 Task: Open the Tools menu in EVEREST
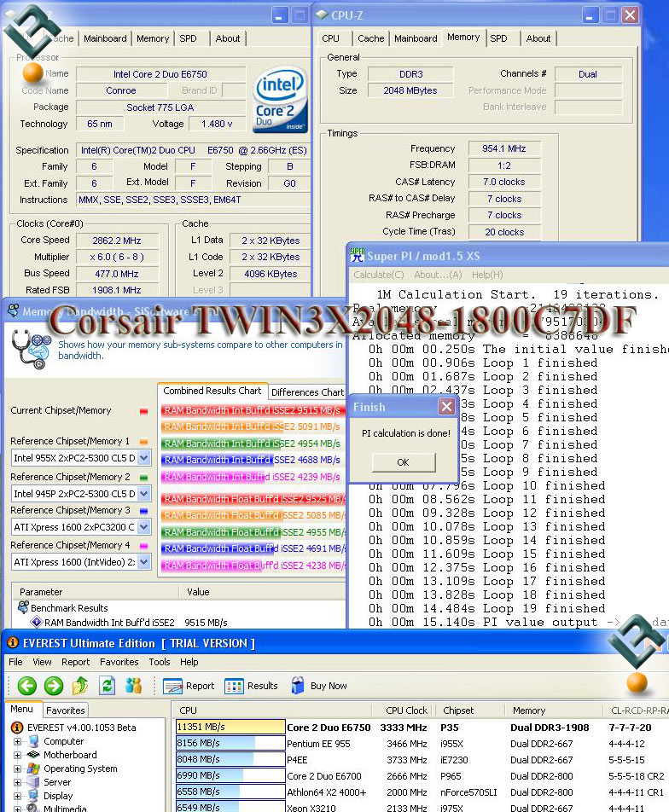(x=159, y=662)
